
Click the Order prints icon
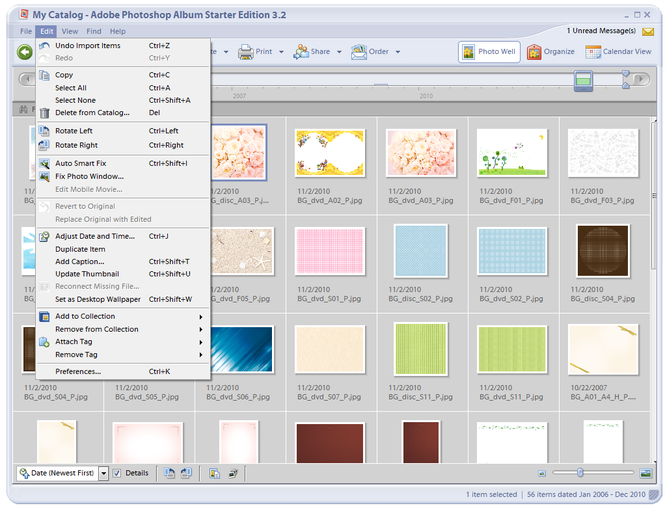pos(359,52)
